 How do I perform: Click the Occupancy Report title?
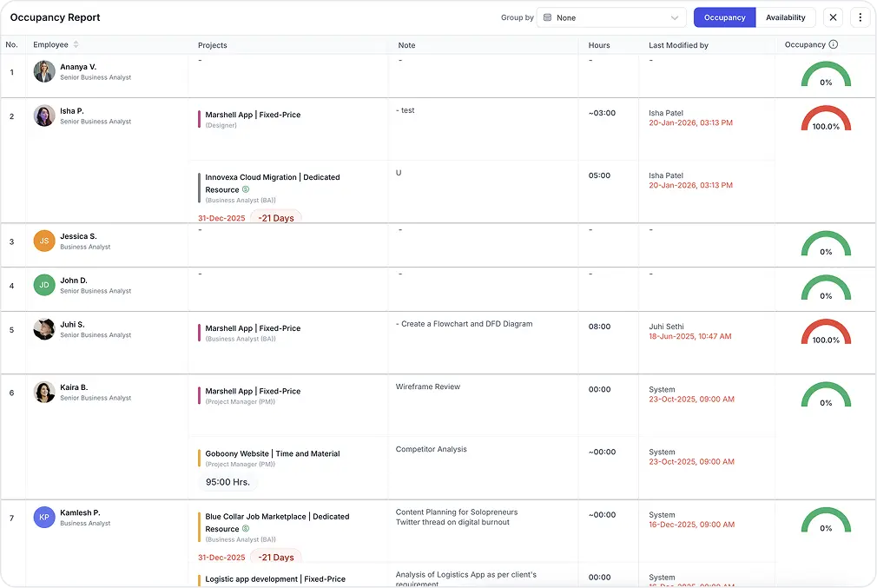[x=55, y=17]
